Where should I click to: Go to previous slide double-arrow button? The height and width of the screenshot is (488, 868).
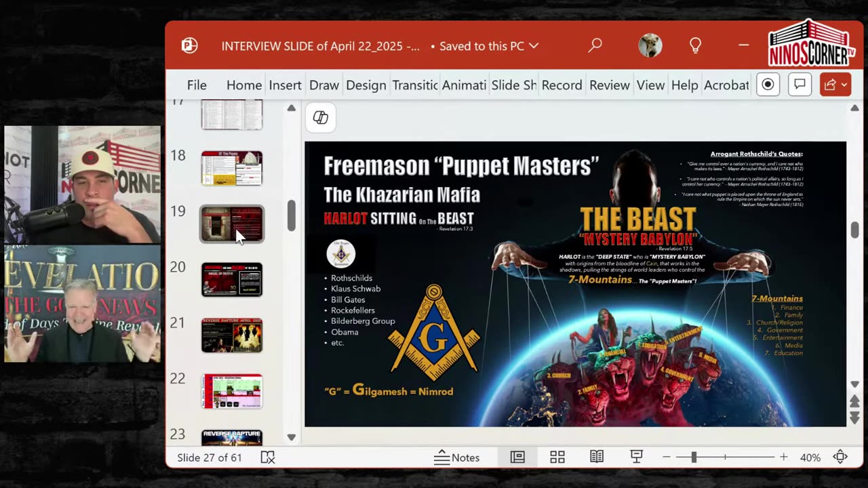(854, 401)
